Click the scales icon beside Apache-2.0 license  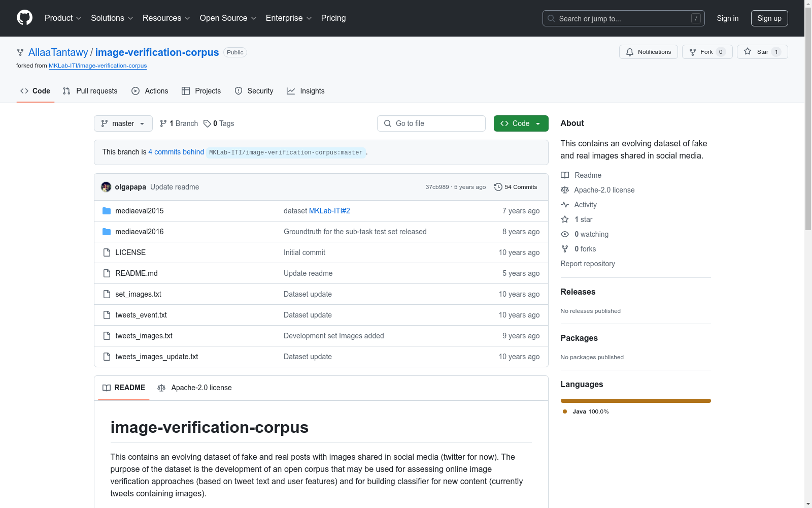point(565,190)
